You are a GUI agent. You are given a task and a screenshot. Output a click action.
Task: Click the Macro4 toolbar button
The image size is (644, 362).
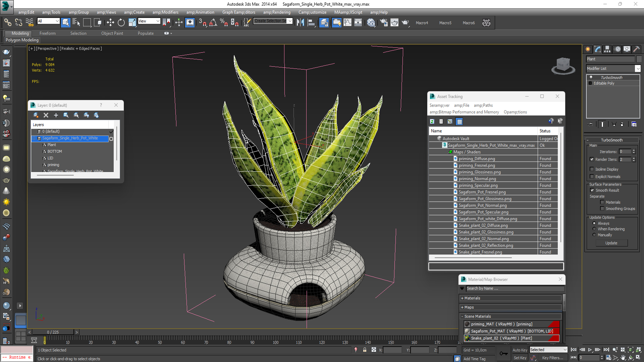(422, 23)
